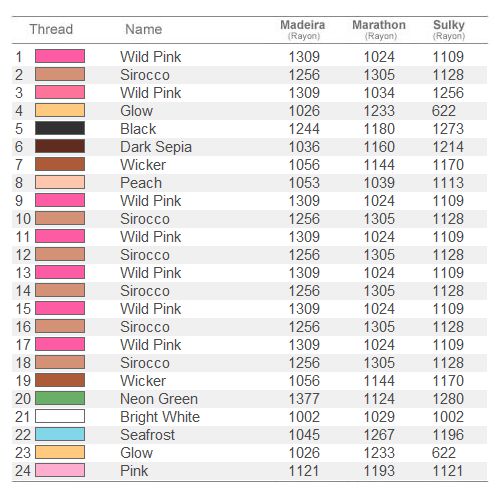Viewport: 500px width, 492px height.
Task: Select the Neon Green thread name
Action: [x=159, y=399]
